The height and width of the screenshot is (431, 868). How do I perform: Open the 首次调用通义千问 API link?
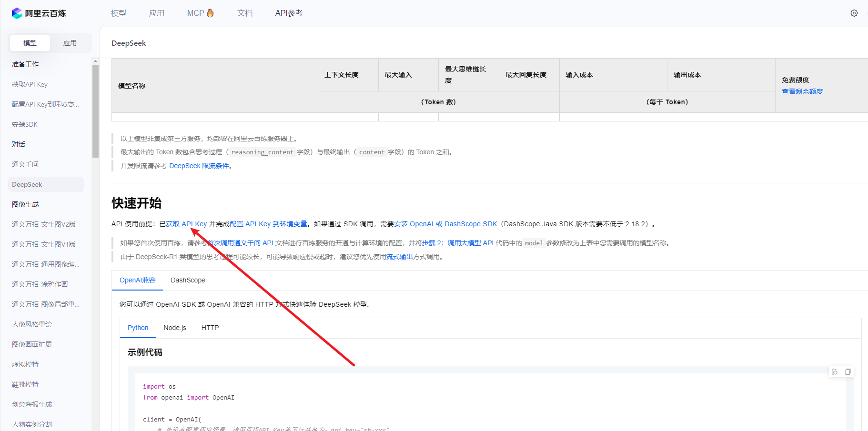(x=240, y=243)
